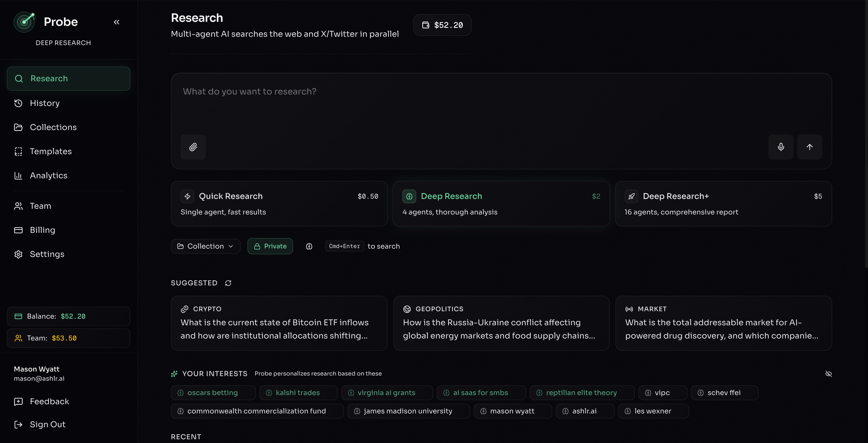Hide interests using the crossed-eye icon

pos(829,374)
